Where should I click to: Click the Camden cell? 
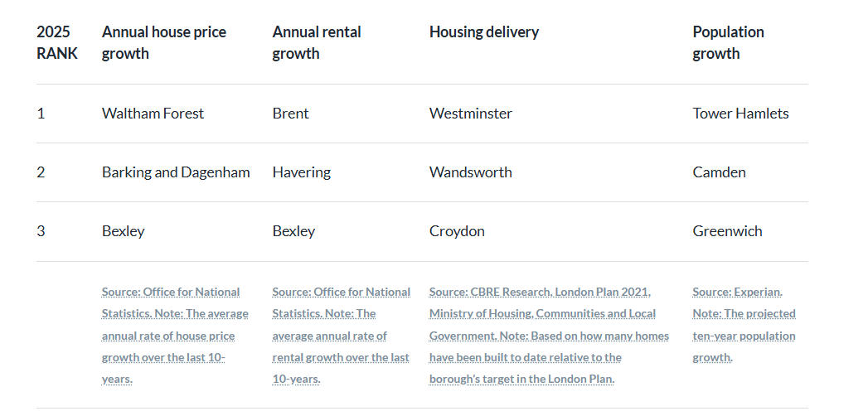(719, 172)
